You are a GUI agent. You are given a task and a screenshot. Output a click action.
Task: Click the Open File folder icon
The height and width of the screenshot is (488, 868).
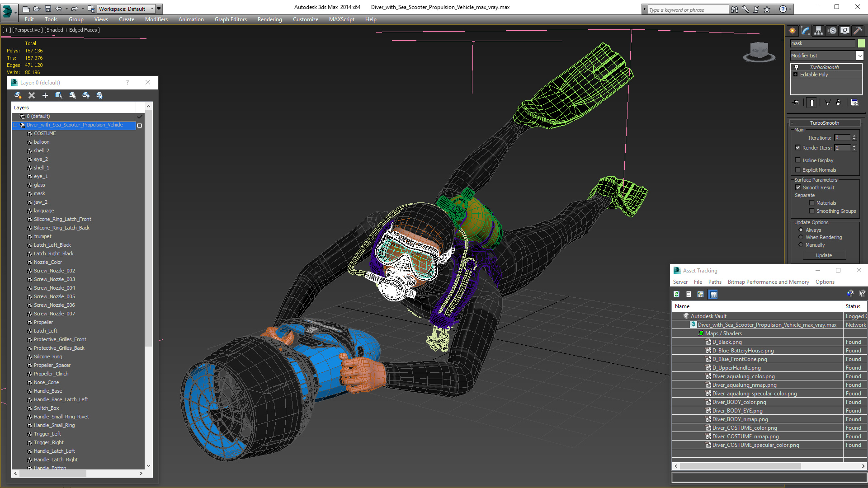(37, 9)
